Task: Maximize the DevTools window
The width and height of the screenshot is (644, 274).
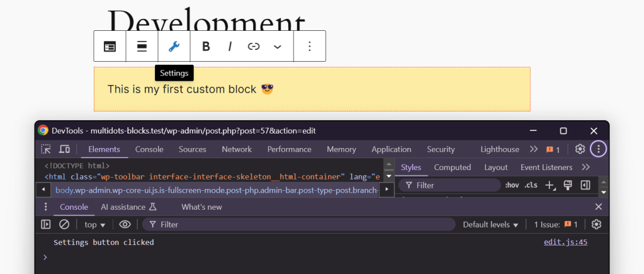Action: [563, 130]
